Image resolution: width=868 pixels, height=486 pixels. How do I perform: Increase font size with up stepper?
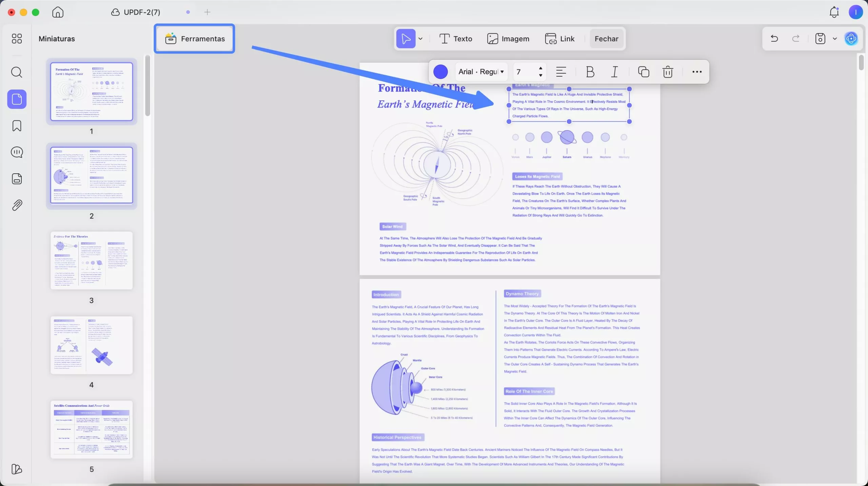click(540, 68)
